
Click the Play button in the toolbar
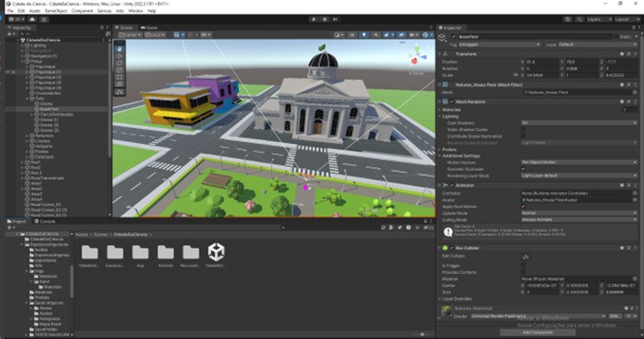tap(314, 20)
